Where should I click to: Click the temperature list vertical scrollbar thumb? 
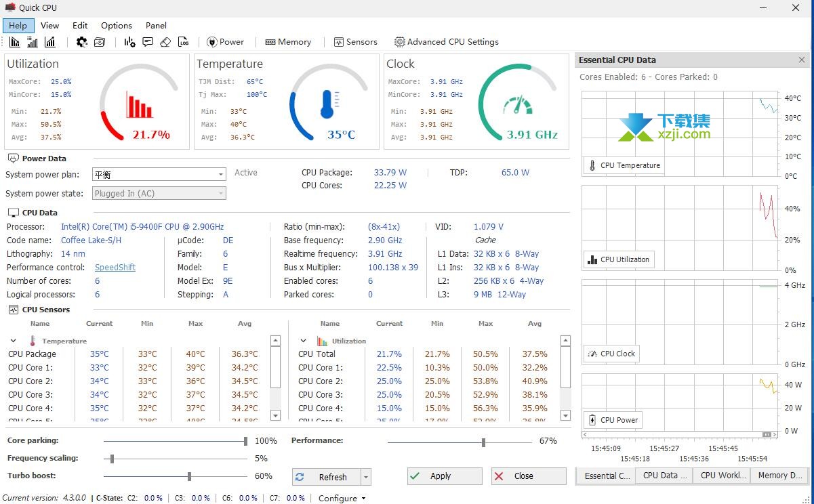click(275, 368)
